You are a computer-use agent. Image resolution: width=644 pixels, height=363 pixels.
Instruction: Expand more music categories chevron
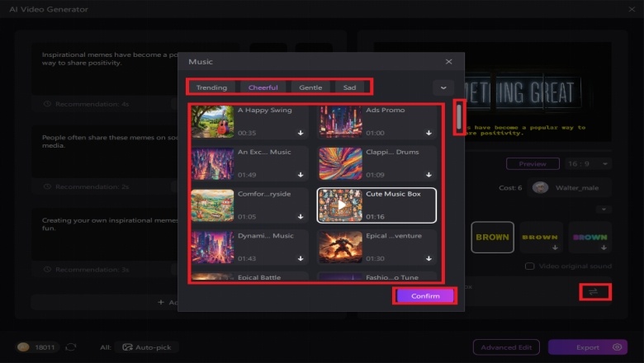[443, 87]
